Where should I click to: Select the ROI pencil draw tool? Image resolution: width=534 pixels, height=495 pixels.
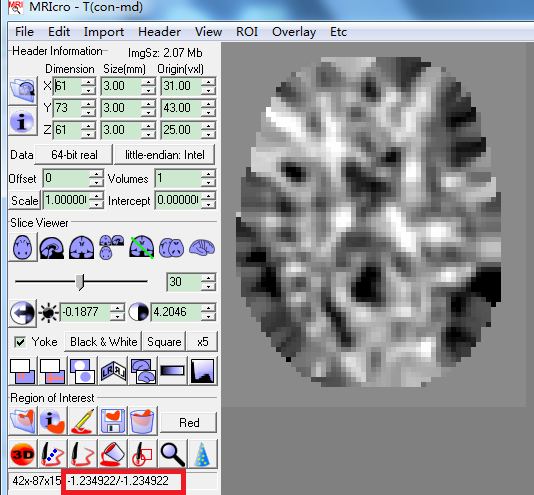(x=82, y=421)
